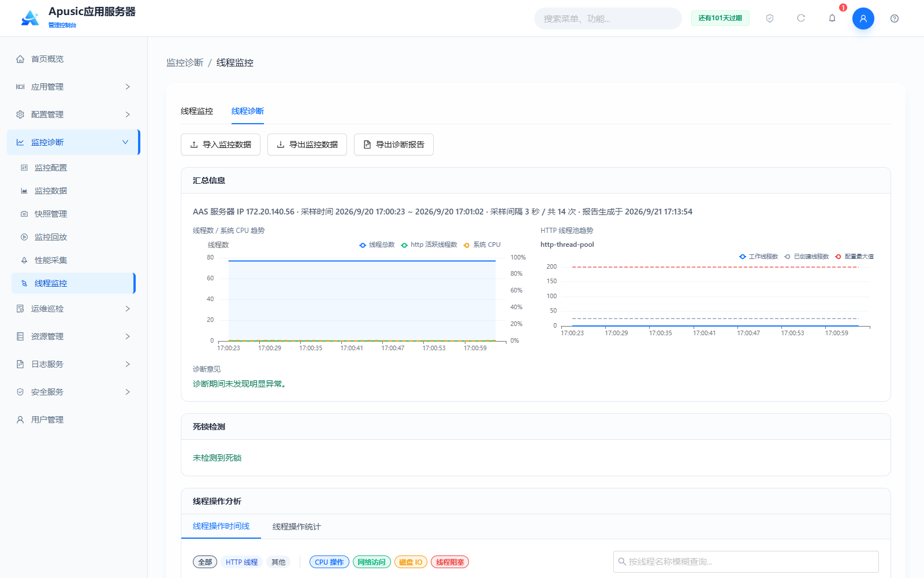The width and height of the screenshot is (924, 578).
Task: Toggle 工作线程数 legend series
Action: coord(758,257)
